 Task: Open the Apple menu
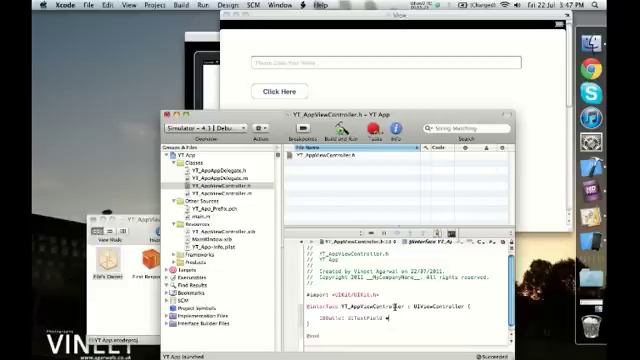43,5
